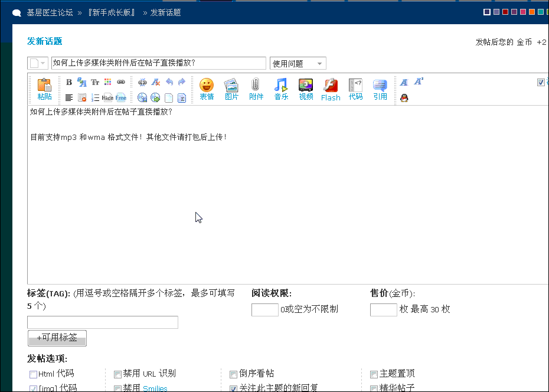549x392 pixels.
Task: Pick the orange theme color swatch
Action: [x=532, y=12]
